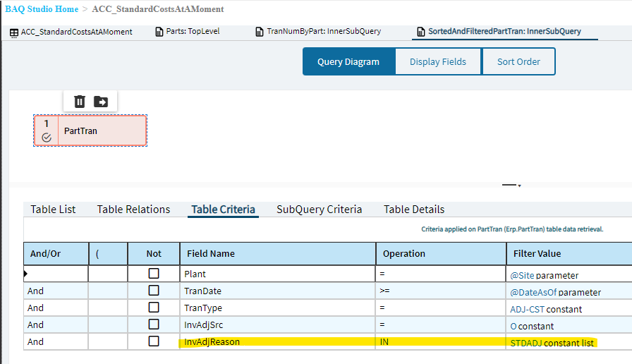Click the checkmark icon in PartTran table box
The height and width of the screenshot is (364, 632).
47,138
